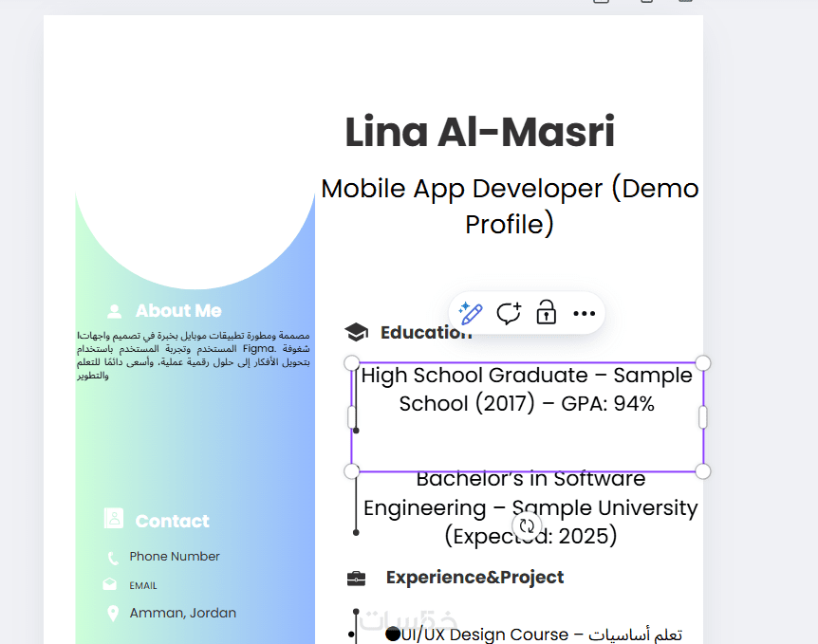Image resolution: width=818 pixels, height=644 pixels.
Task: Select the Lina Al-Masri name heading
Action: (480, 133)
